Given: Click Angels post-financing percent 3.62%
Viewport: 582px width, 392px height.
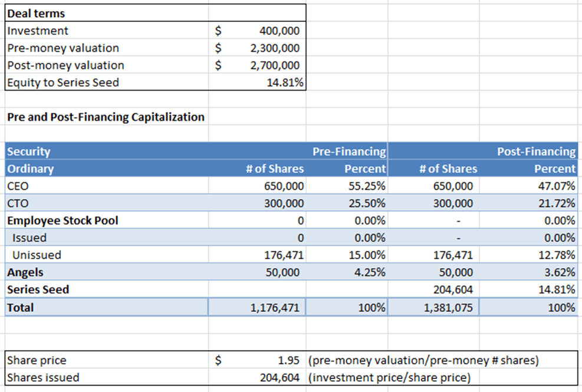Looking at the screenshot, I should 528,272.
